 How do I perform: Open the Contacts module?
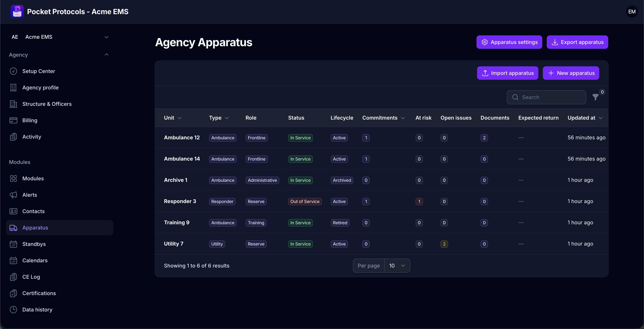[60, 211]
